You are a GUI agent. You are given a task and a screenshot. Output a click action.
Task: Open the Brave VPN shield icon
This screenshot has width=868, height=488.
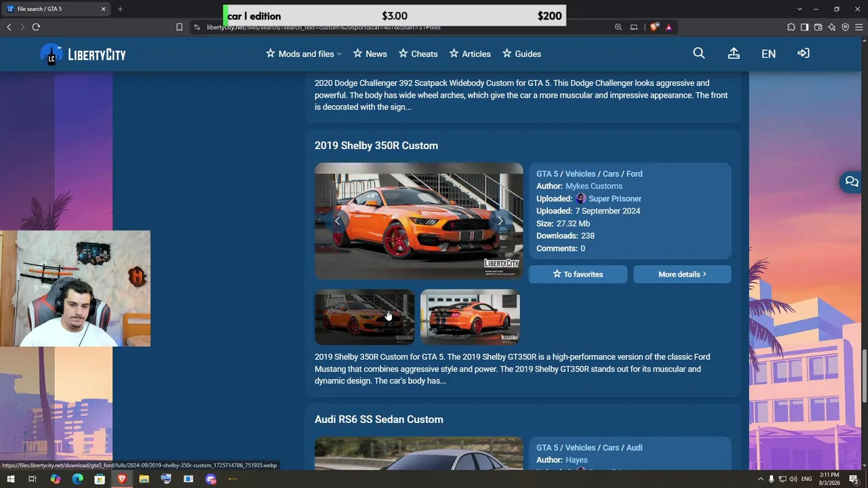pos(845,27)
